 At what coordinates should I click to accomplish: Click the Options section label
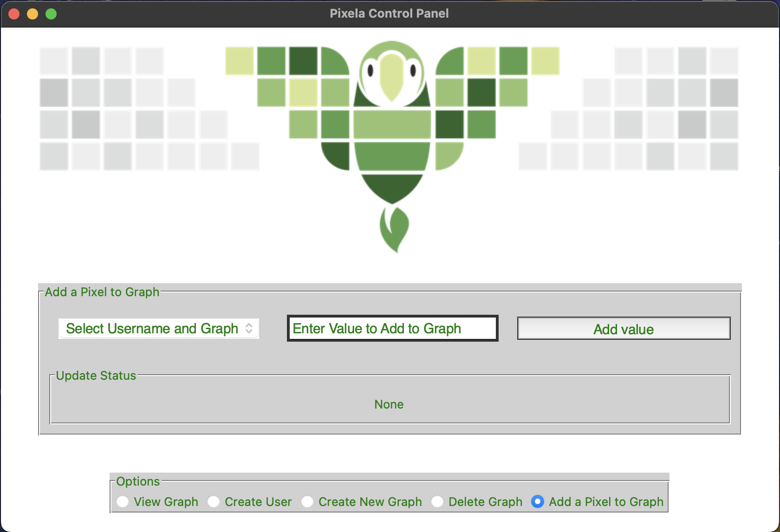coord(138,481)
